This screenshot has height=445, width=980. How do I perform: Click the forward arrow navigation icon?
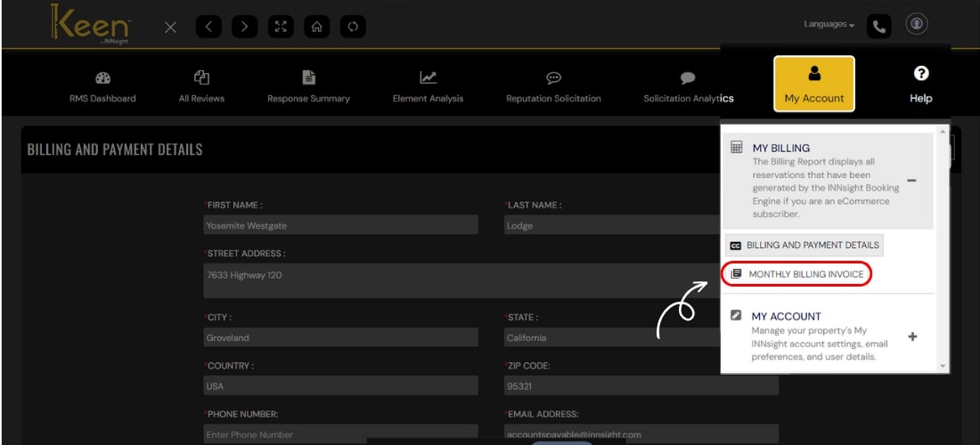(x=244, y=27)
